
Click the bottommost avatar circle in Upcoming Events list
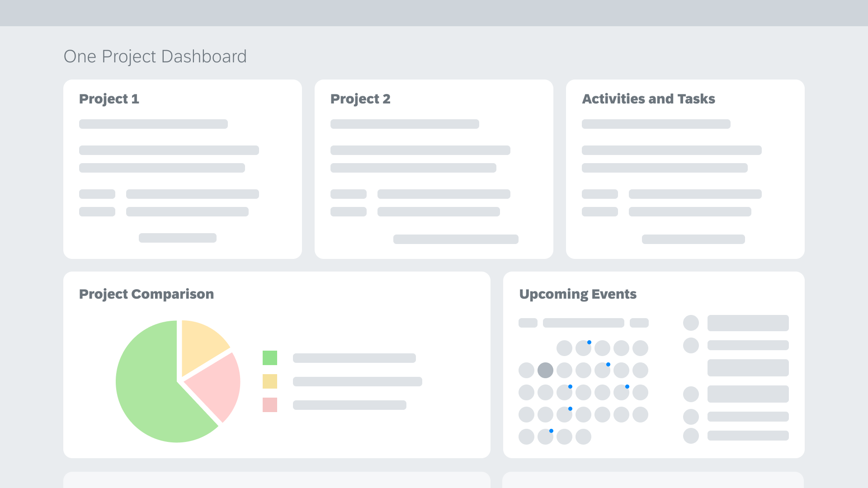coord(691,436)
